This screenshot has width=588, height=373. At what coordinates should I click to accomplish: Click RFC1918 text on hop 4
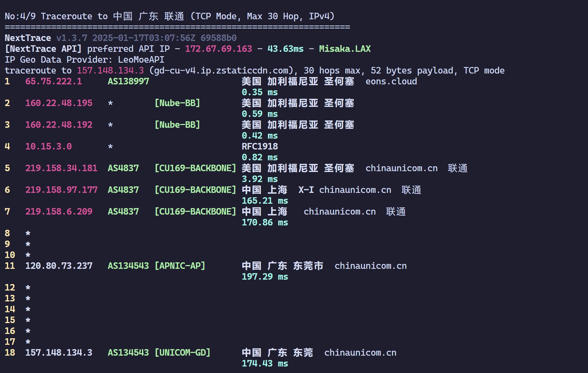260,146
